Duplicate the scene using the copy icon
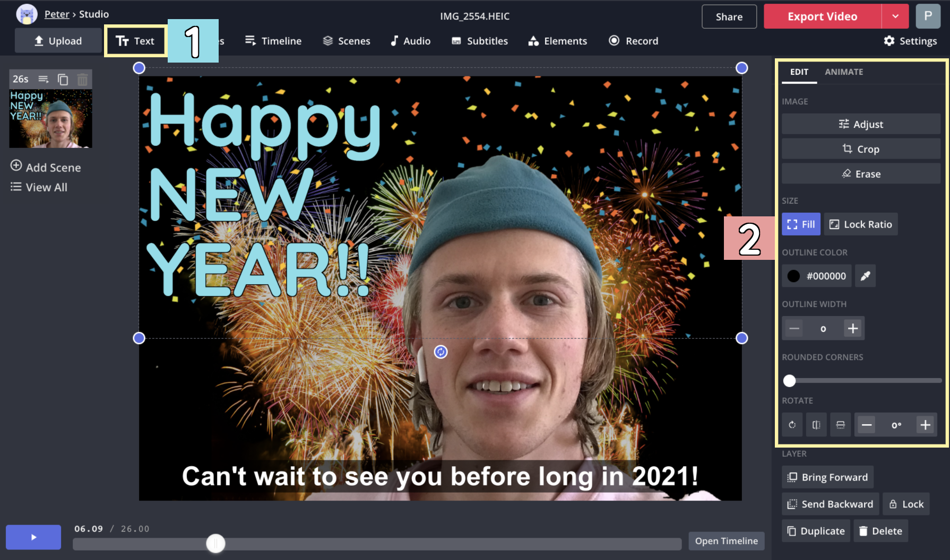 63,79
